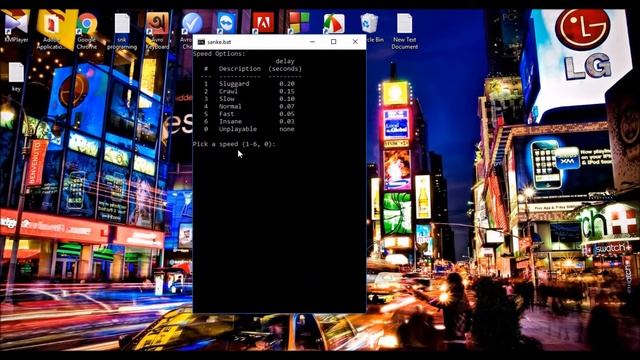Open the TeamViewer desktop shortcut
The image size is (640, 360).
coord(227,22)
